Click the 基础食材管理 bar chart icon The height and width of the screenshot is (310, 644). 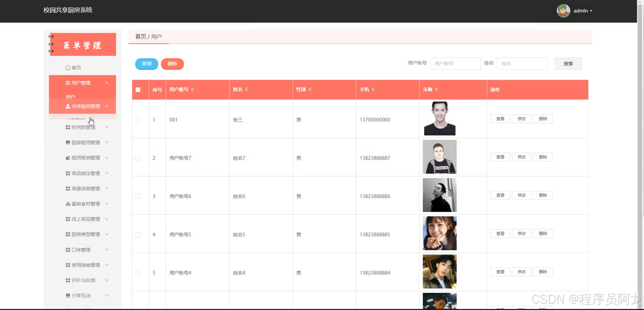pyautogui.click(x=68, y=204)
